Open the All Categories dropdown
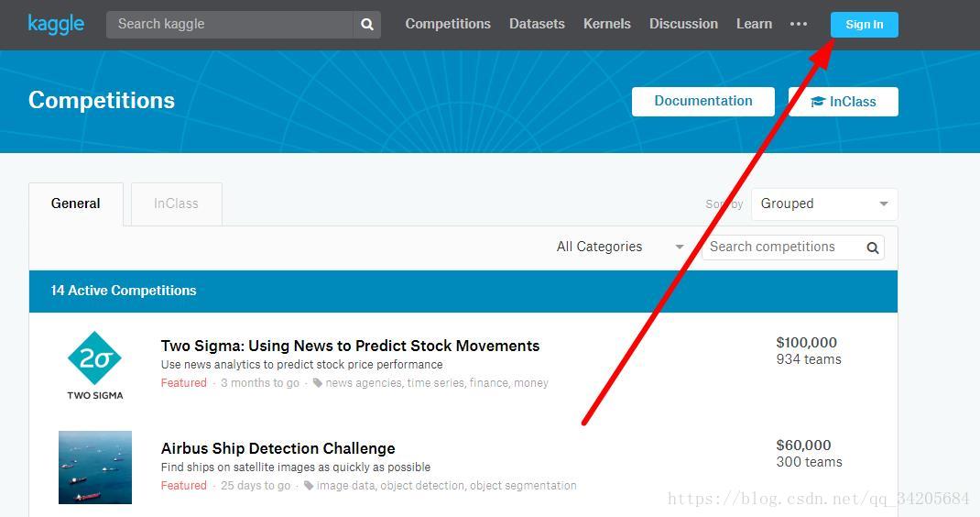980x517 pixels. (620, 247)
